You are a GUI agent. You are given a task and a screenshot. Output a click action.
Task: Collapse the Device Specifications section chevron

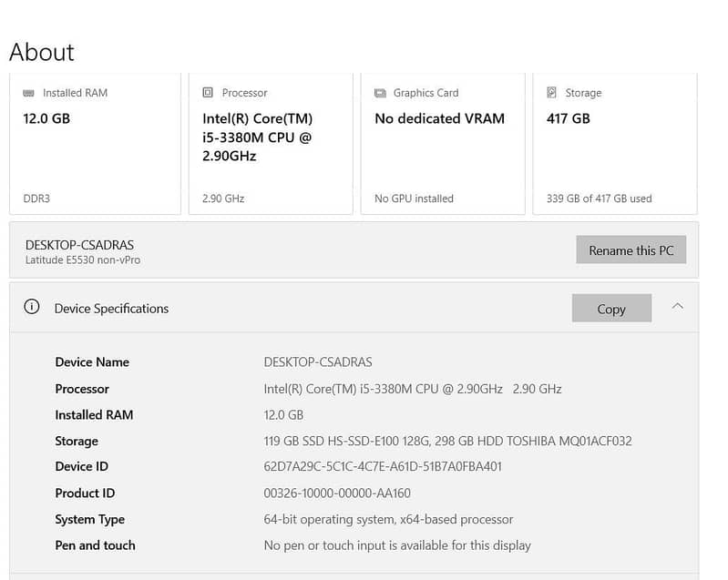[x=677, y=306]
